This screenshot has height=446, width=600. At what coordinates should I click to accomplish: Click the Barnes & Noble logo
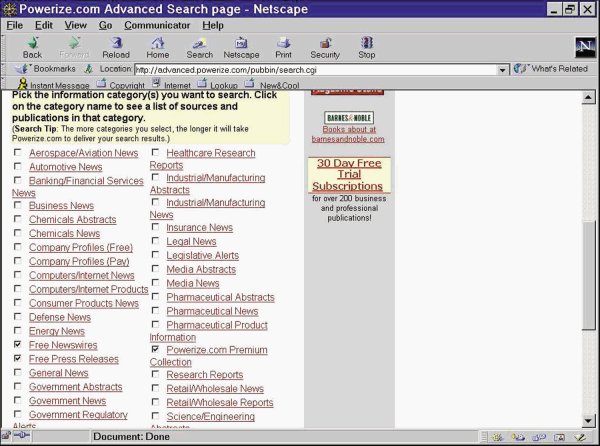click(349, 117)
